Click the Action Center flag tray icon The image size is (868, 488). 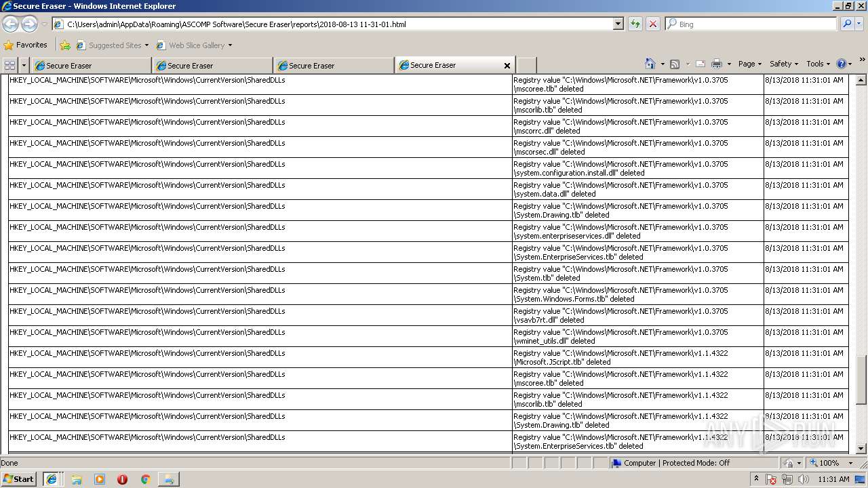point(771,479)
